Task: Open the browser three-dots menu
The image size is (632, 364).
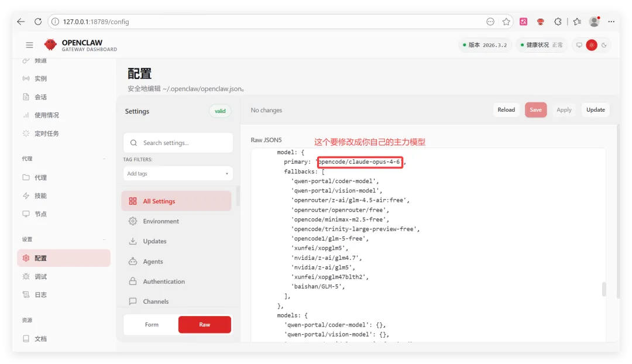Action: [612, 22]
